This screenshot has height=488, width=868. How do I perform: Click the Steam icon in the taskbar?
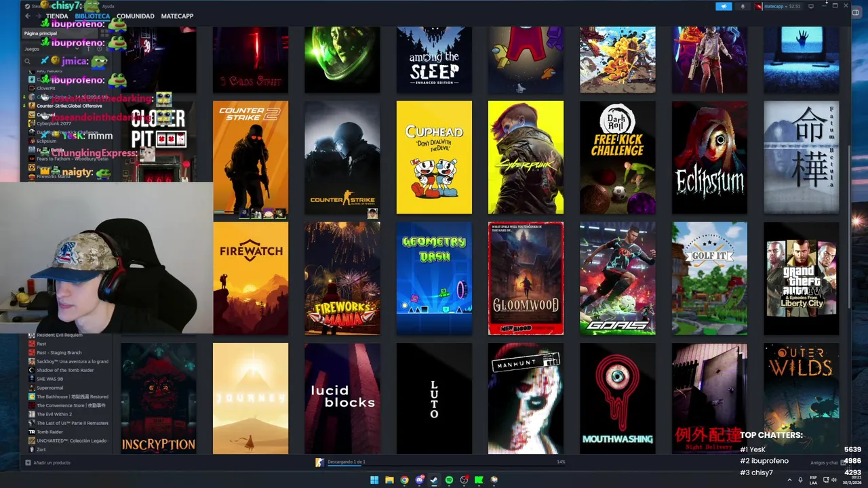point(434,480)
